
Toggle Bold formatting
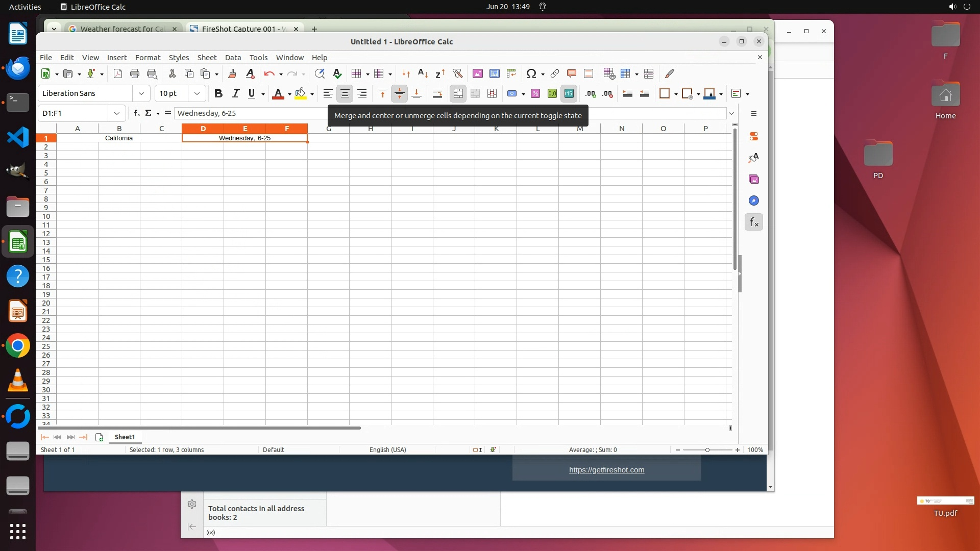(x=218, y=93)
